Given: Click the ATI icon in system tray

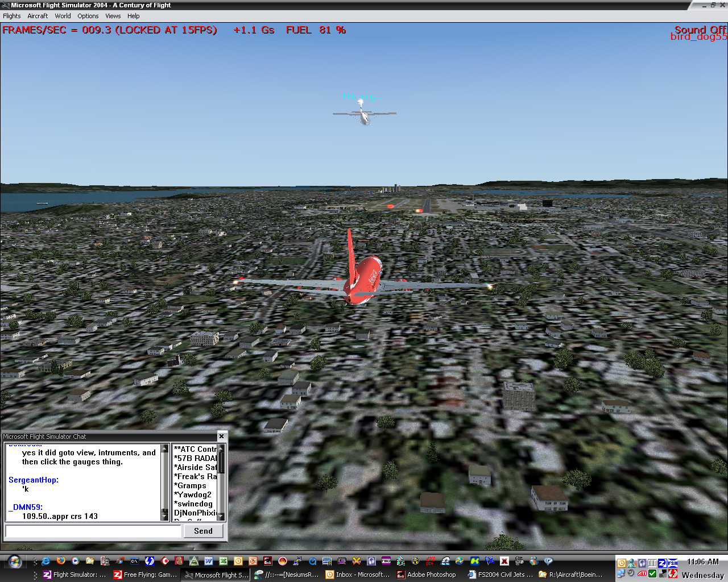Looking at the screenshot, I should 642,573.
